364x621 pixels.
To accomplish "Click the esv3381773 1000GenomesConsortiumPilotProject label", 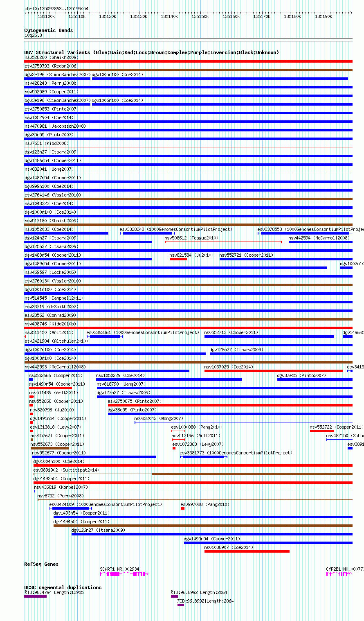I will [x=236, y=453].
